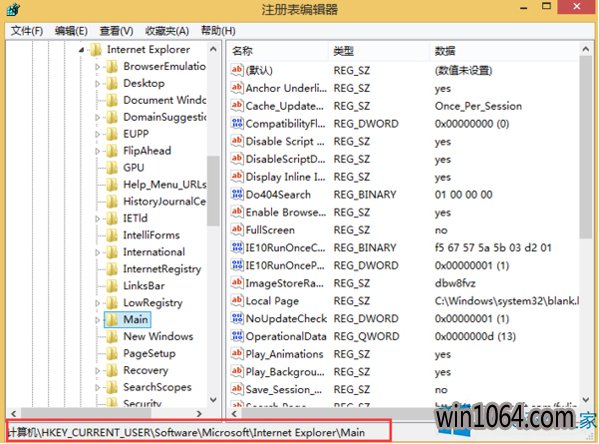Expand the Desktop key
The image size is (600, 444).
click(98, 84)
